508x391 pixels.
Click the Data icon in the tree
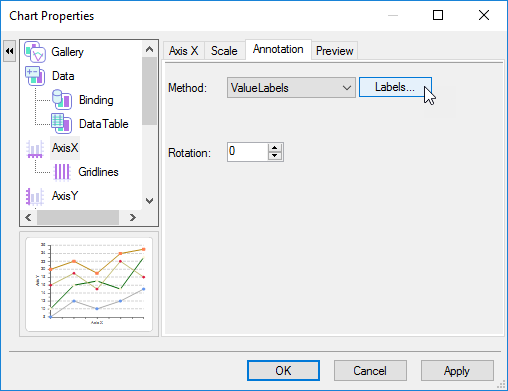coord(35,76)
